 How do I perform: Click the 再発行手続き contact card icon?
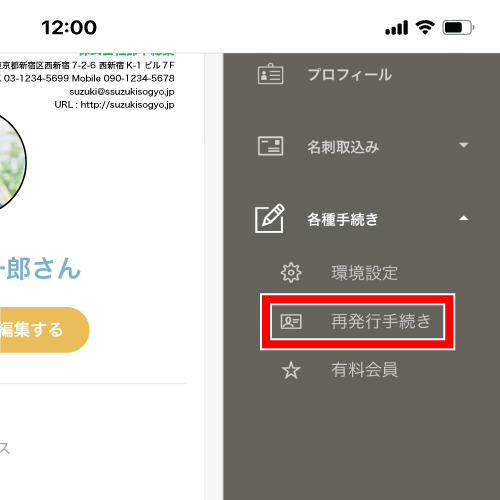(291, 322)
